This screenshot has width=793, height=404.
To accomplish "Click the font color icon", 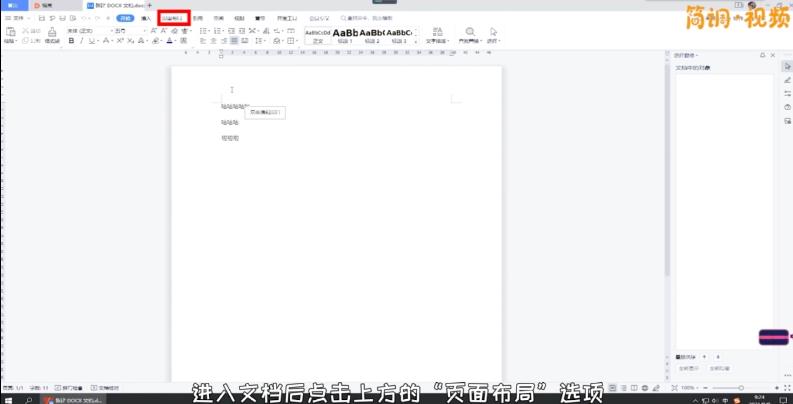I will coord(170,42).
